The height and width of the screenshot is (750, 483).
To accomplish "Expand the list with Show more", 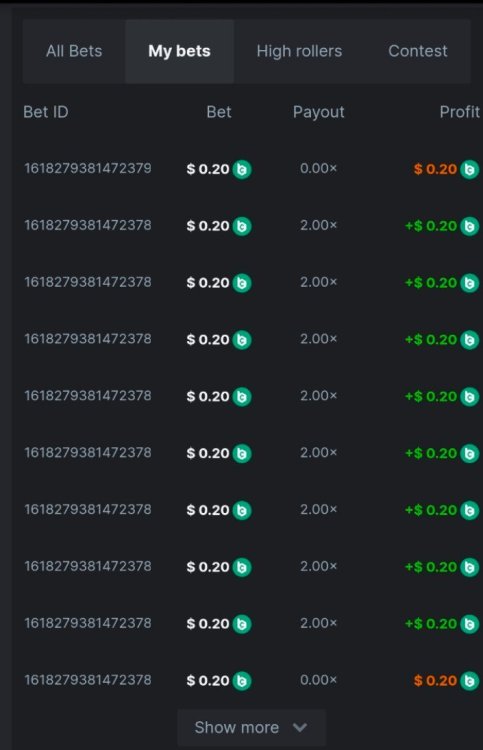I will pyautogui.click(x=252, y=728).
